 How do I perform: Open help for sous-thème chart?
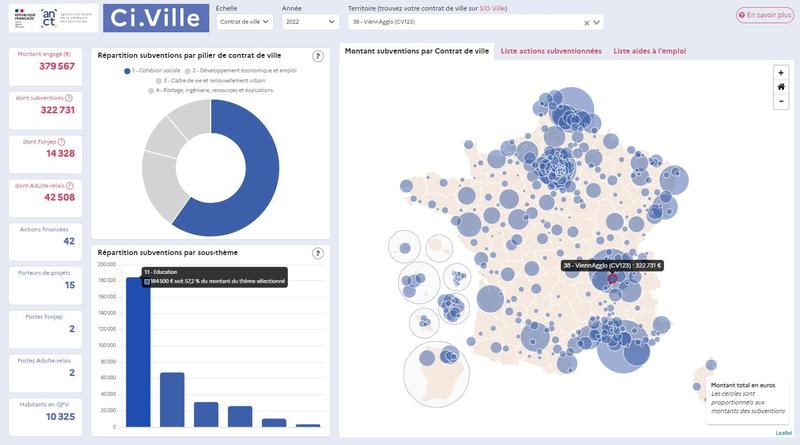(x=318, y=253)
